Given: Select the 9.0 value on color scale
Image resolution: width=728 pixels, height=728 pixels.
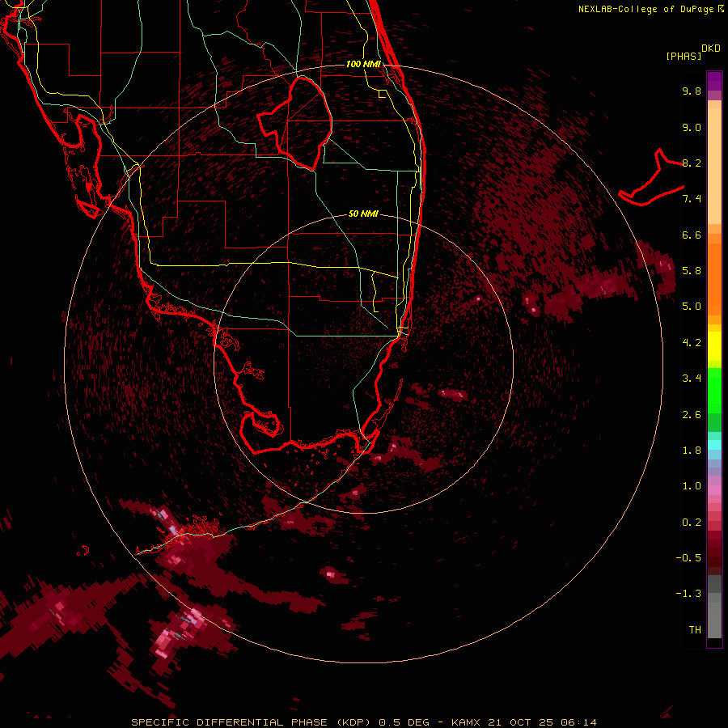Looking at the screenshot, I should coord(692,127).
